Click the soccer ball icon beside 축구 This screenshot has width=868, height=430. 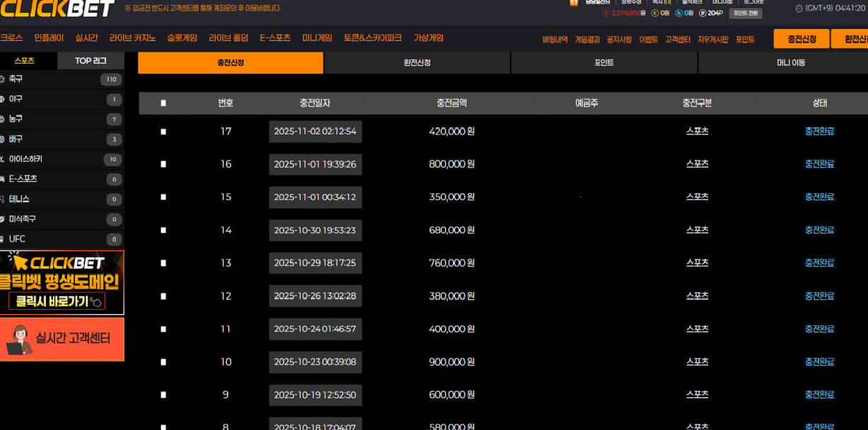[2, 79]
